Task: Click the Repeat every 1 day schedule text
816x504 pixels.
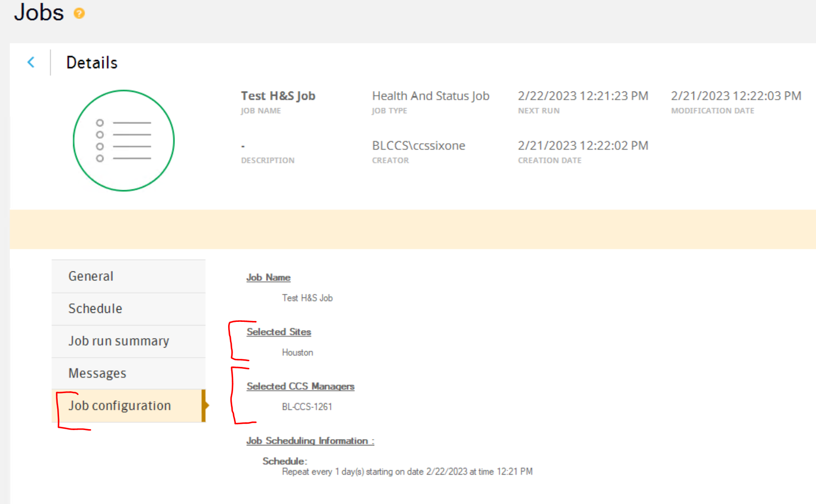Action: pos(407,472)
